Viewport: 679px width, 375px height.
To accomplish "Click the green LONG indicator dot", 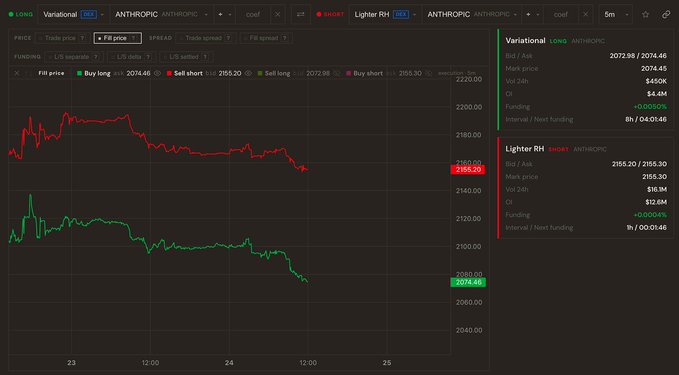I will (x=11, y=14).
